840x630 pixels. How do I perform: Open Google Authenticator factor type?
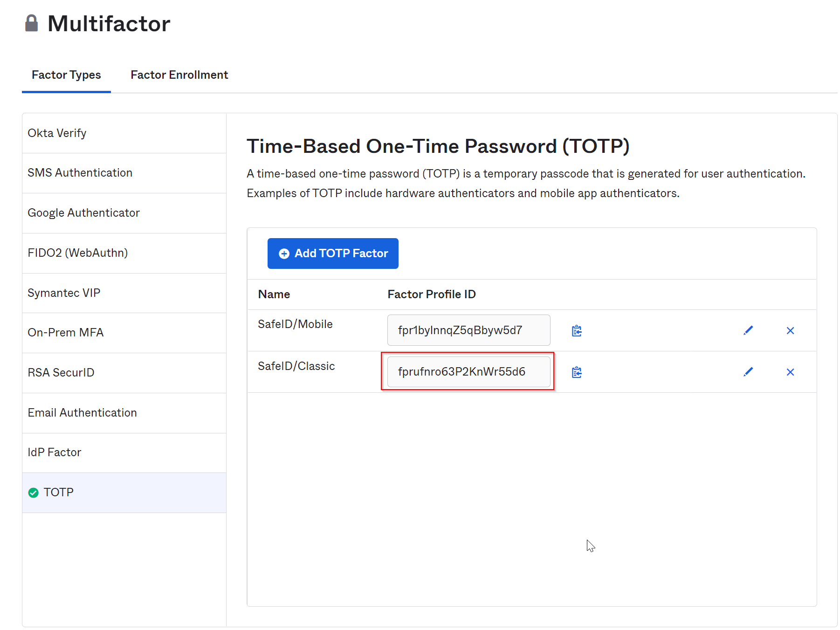(x=83, y=213)
